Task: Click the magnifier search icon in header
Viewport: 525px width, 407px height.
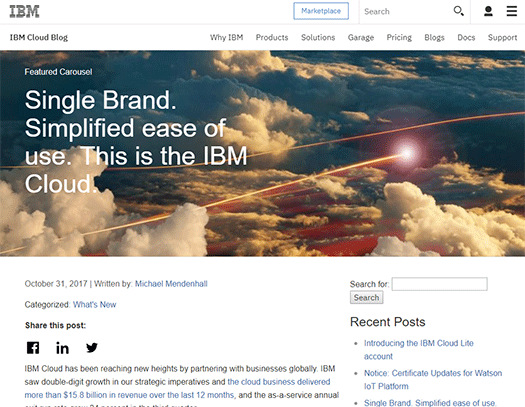Action: pyautogui.click(x=458, y=11)
